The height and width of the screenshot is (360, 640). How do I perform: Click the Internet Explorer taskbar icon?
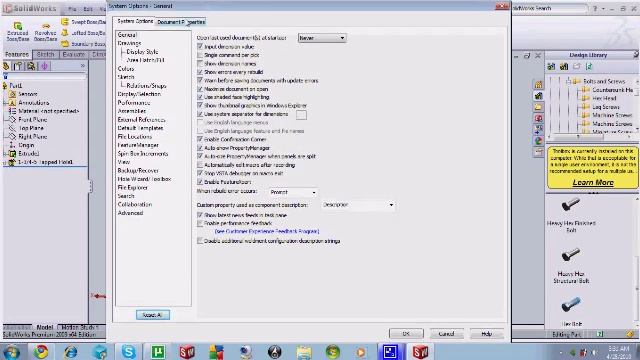tap(70, 351)
